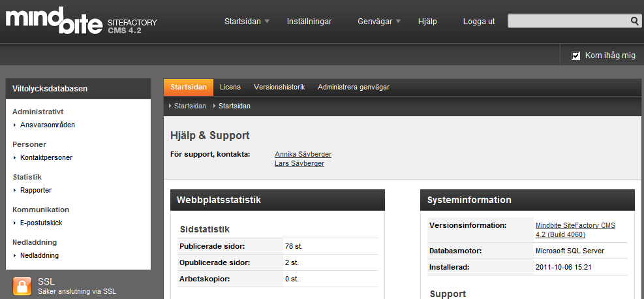The width and height of the screenshot is (644, 299).
Task: Click the Opublicerade sidor label
Action: tap(215, 263)
